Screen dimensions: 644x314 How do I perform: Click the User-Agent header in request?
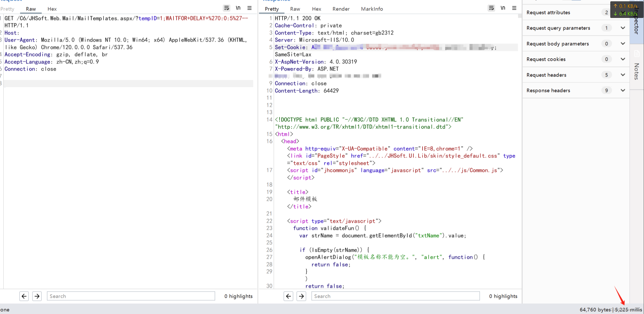(x=126, y=44)
